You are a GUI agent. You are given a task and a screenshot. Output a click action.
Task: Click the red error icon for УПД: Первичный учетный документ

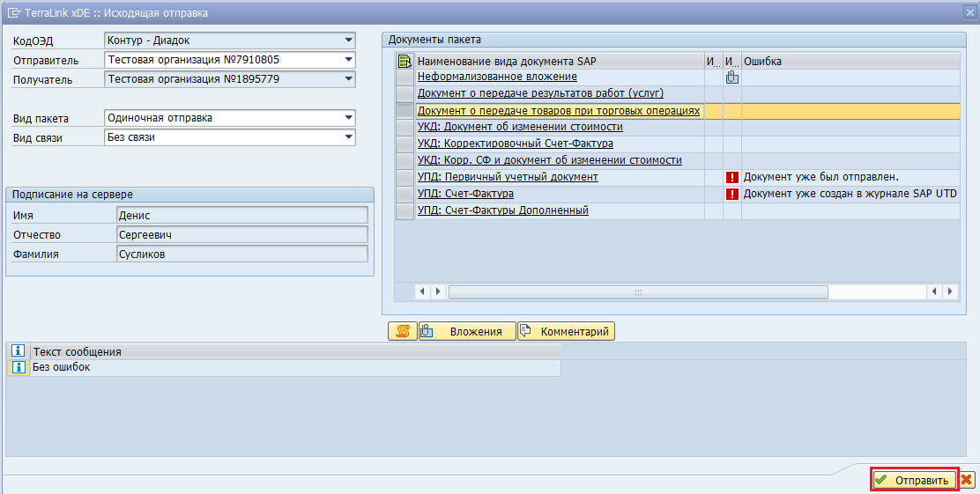tap(731, 177)
